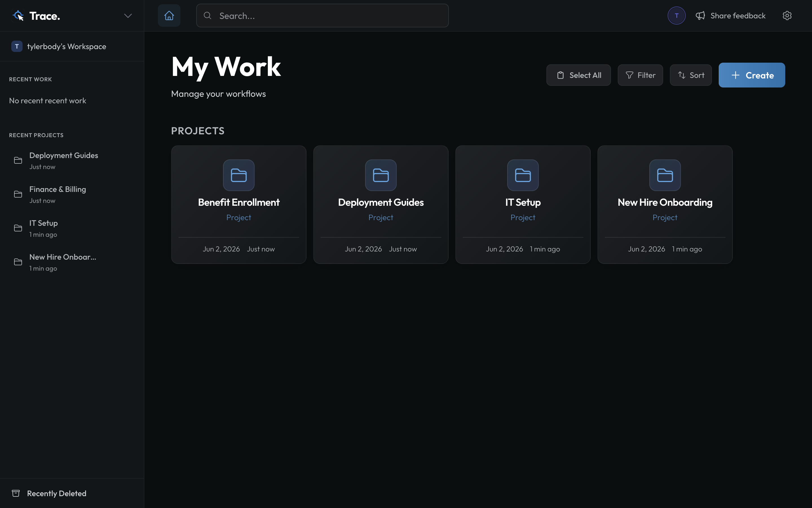This screenshot has width=812, height=508.
Task: Click the clipboard icon in Select All
Action: click(560, 75)
